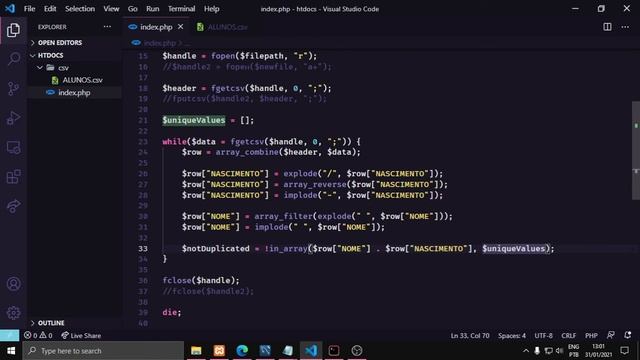640x360 pixels.
Task: Open the Go menu
Action: [133, 9]
